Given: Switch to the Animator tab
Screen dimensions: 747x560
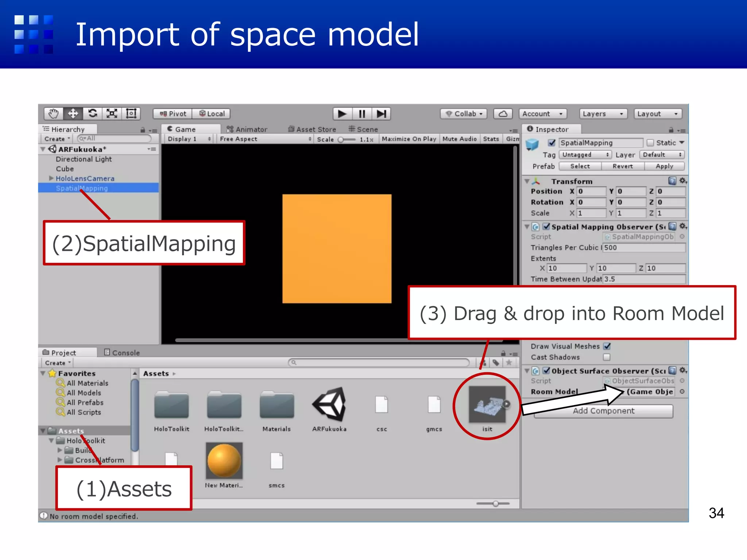Looking at the screenshot, I should (247, 129).
